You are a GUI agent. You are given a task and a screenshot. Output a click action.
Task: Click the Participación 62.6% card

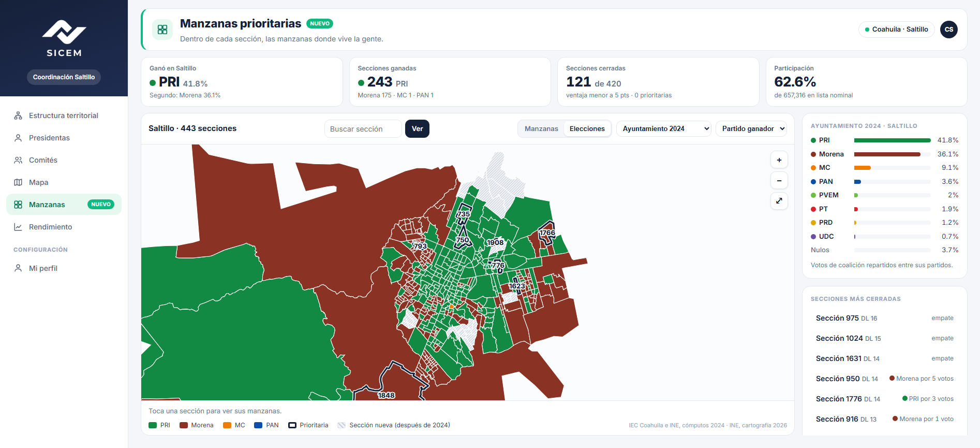click(x=867, y=82)
